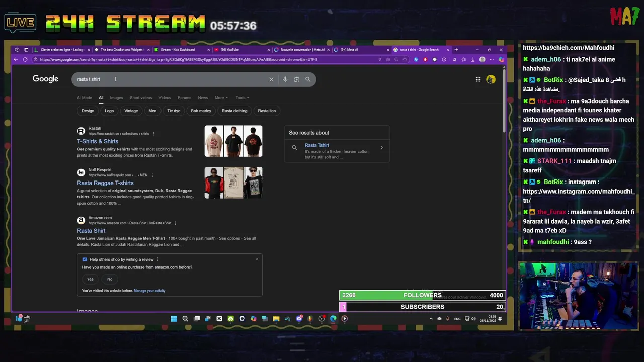Screen dimensions: 644x362
Task: Bookmark this page with the star icon
Action: 405,59
